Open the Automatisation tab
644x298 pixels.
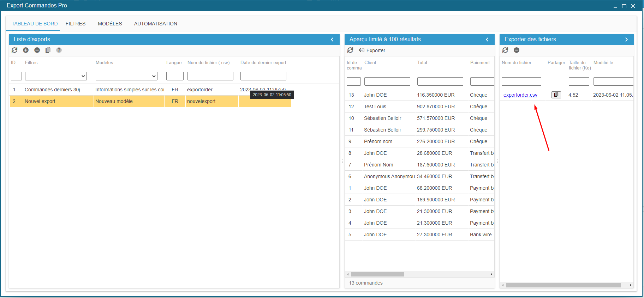coord(155,24)
